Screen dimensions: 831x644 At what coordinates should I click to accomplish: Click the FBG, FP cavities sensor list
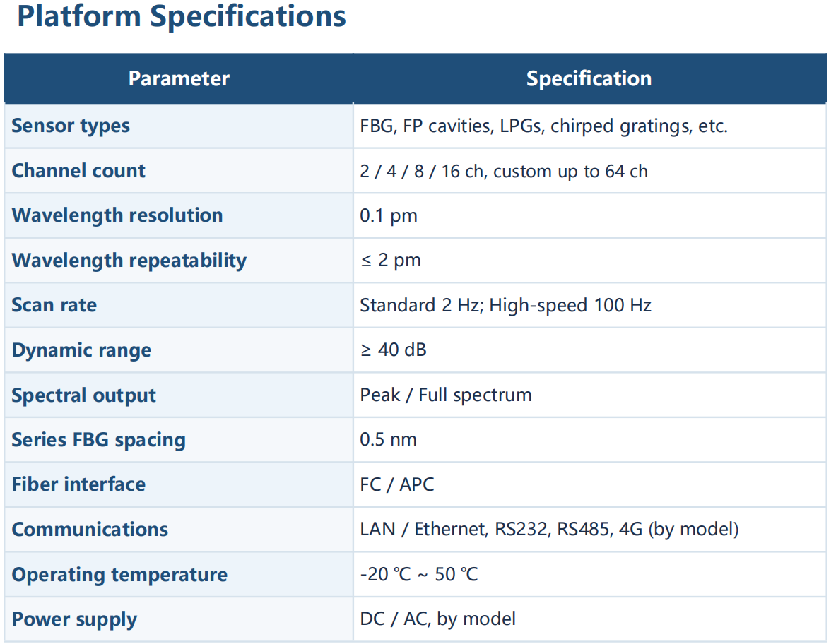pos(543,126)
